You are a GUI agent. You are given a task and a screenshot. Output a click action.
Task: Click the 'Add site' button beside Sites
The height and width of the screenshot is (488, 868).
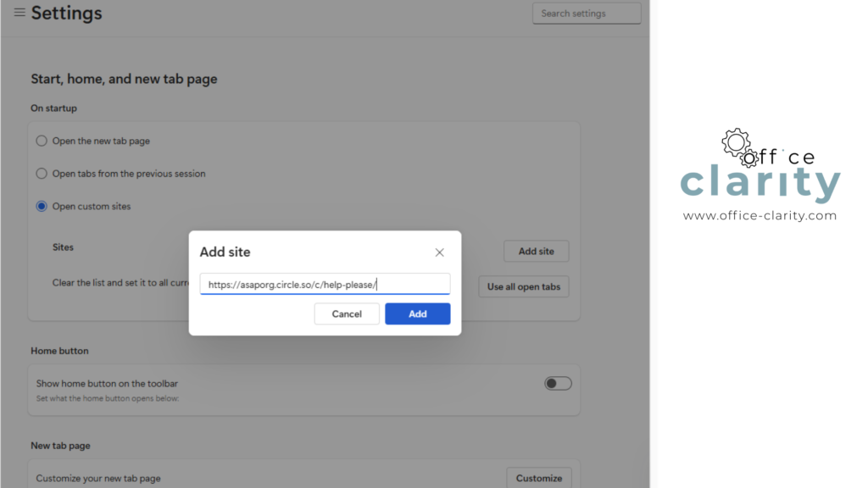click(536, 252)
